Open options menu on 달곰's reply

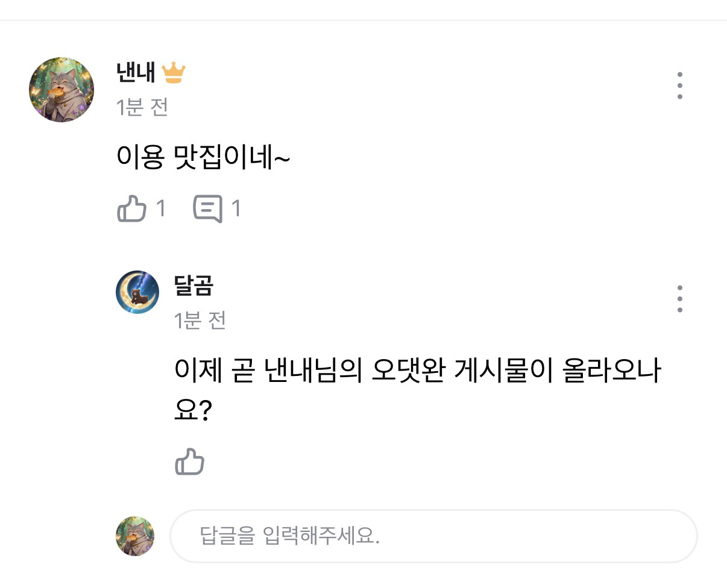[680, 298]
